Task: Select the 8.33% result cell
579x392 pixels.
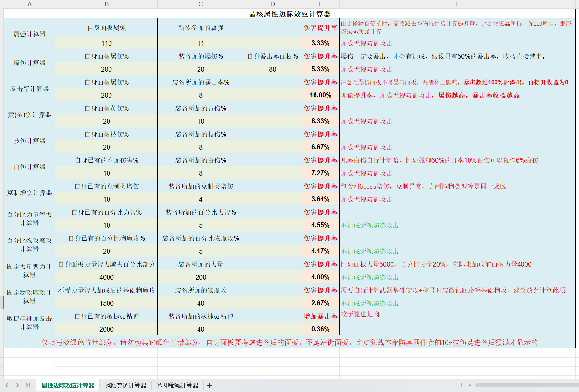Action: 320,121
